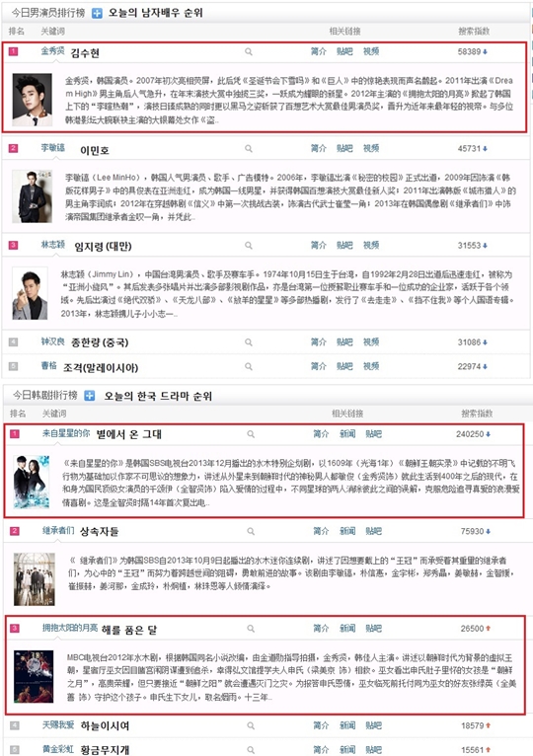Image resolution: width=533 pixels, height=756 pixels.
Task: Open the 이민호 portrait thumbnail
Action: 33,196
